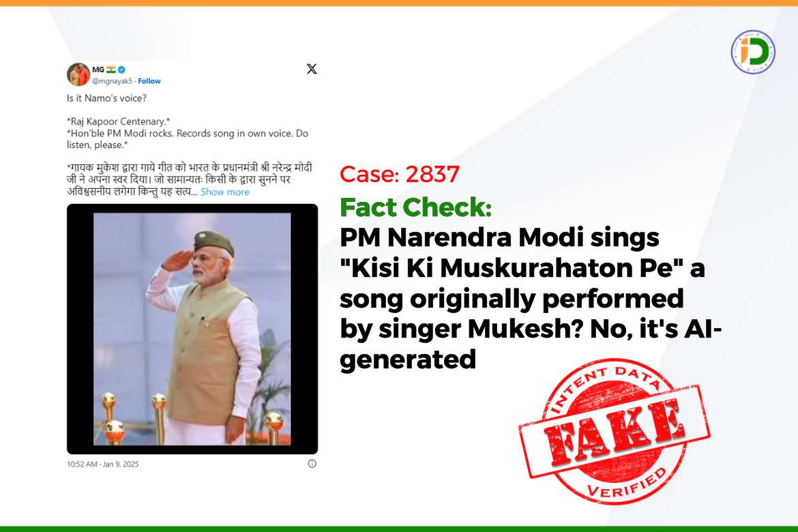Open the 10:52 AM Jan 9, 2025 timestamp
The width and height of the screenshot is (798, 532).
click(x=103, y=464)
